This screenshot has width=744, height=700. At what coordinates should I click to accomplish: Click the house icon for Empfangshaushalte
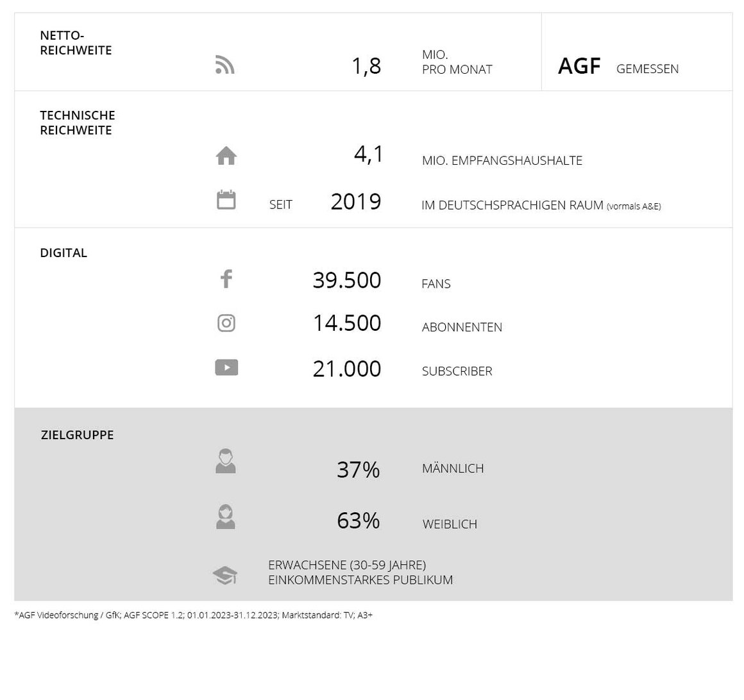tap(226, 156)
